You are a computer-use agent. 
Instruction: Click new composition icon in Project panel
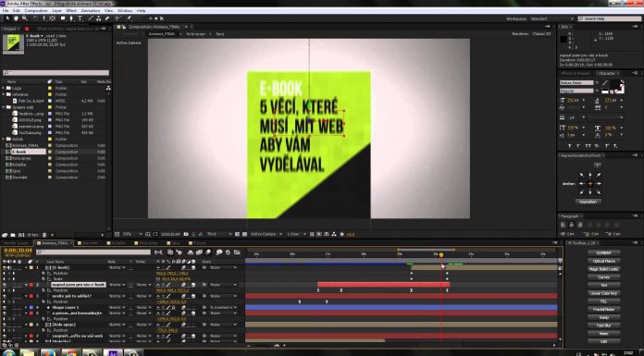point(21,235)
